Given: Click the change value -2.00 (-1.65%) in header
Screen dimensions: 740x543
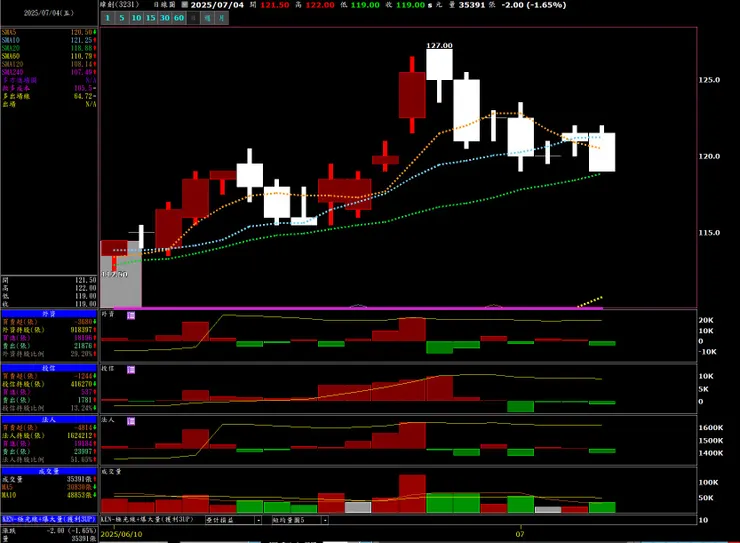Looking at the screenshot, I should tap(533, 5).
